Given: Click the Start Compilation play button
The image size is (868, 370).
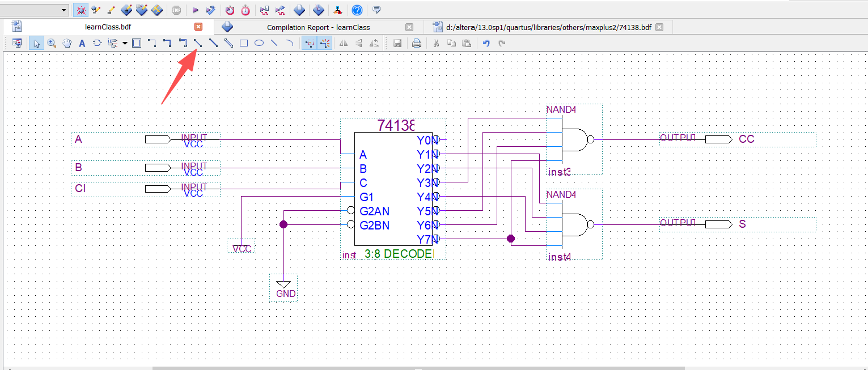Looking at the screenshot, I should pyautogui.click(x=195, y=10).
